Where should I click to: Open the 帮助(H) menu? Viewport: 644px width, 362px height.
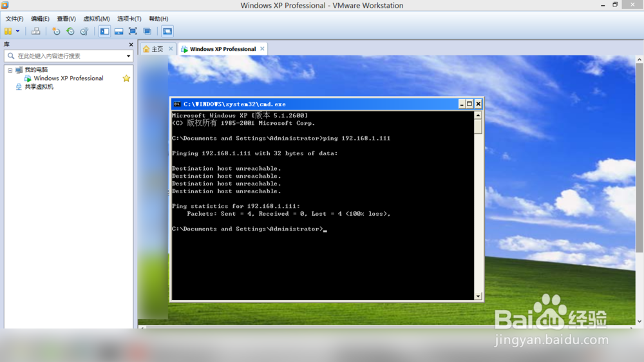(158, 19)
